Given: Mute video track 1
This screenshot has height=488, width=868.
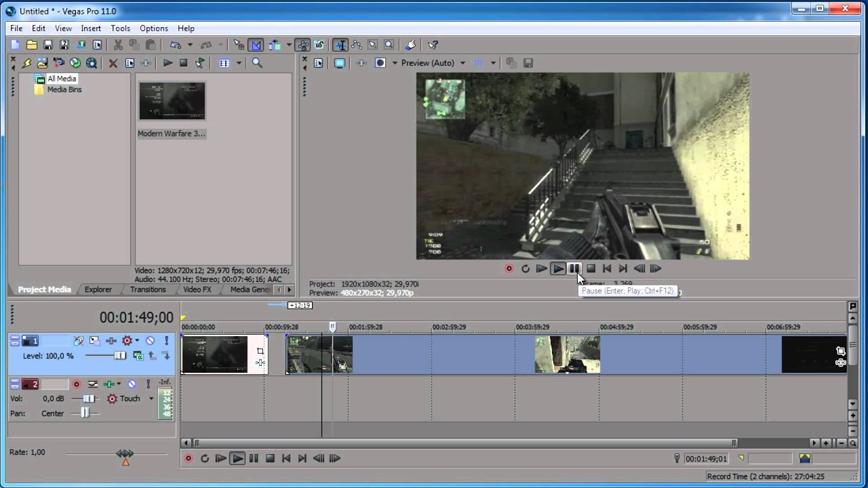Looking at the screenshot, I should coord(150,341).
